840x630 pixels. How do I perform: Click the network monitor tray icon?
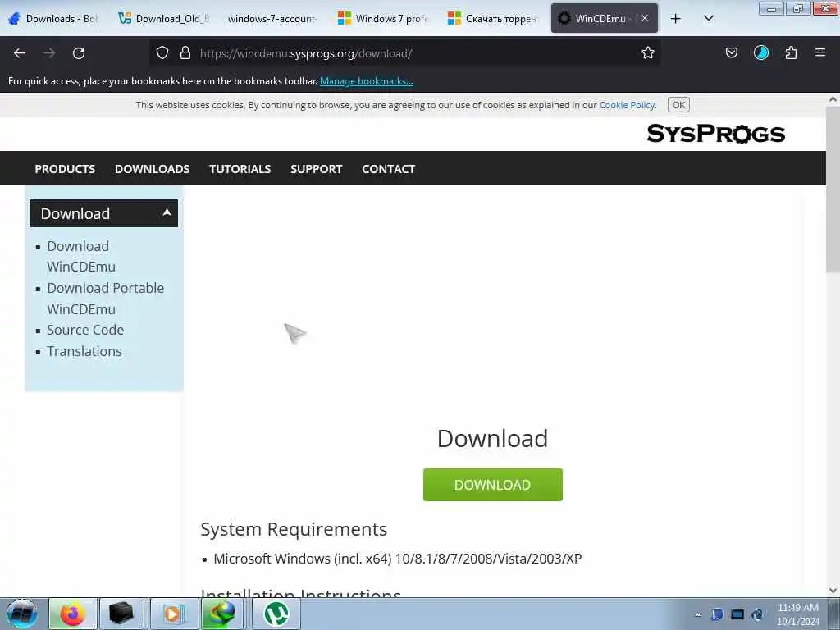point(737,614)
